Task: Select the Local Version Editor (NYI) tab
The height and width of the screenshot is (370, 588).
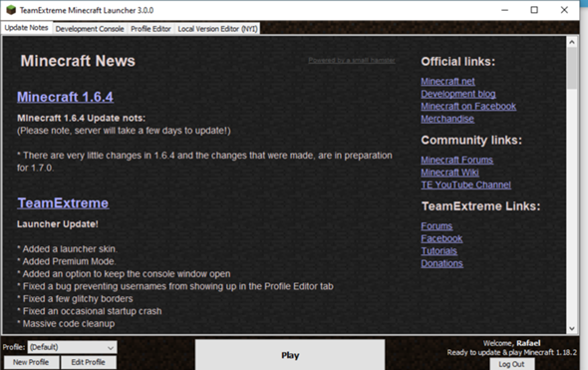Action: [217, 29]
